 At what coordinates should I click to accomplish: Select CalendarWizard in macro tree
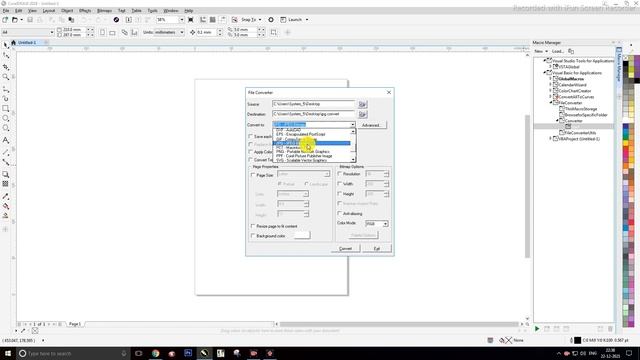click(572, 85)
